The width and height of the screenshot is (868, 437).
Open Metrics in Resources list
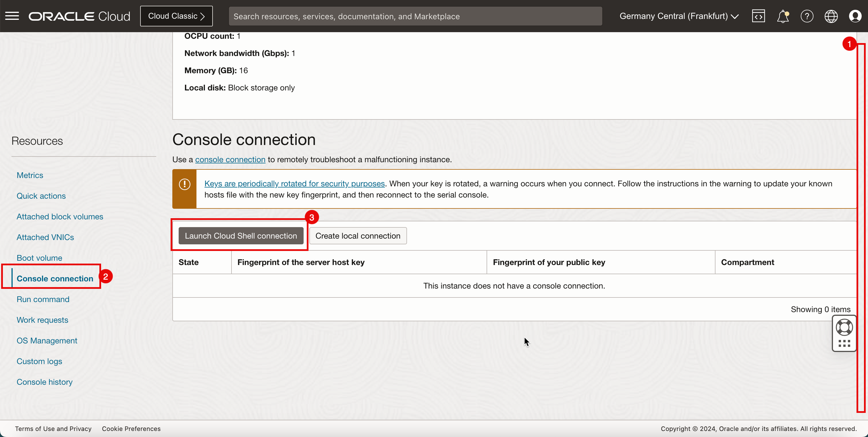[x=30, y=175]
